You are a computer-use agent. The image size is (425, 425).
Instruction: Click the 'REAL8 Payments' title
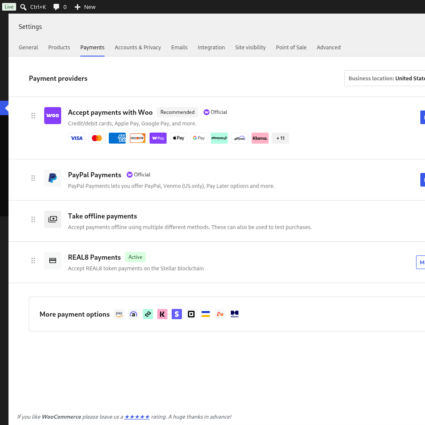coord(94,257)
